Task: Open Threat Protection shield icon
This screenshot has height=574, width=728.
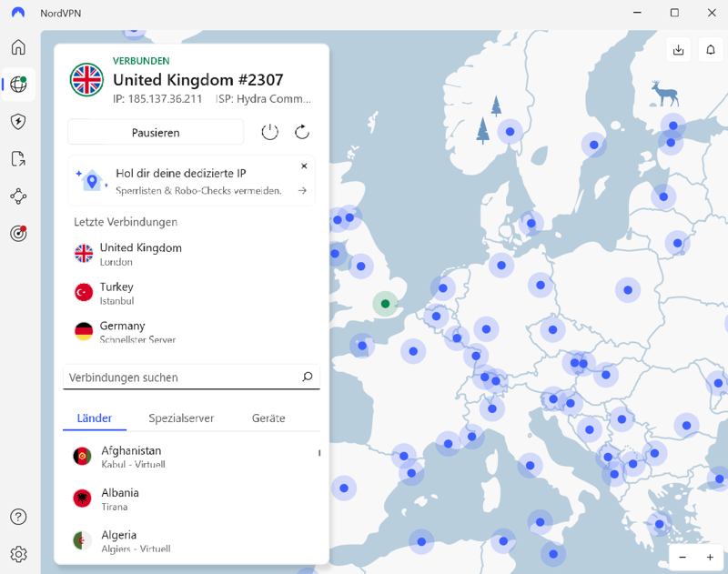Action: pos(18,122)
